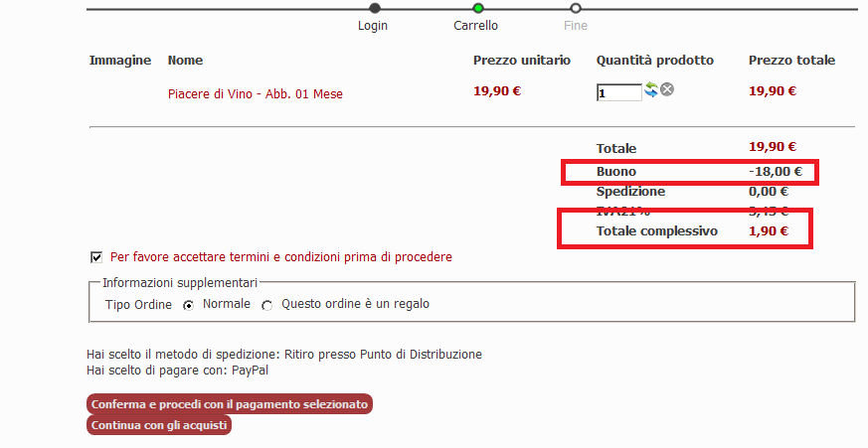Click the Login step circle
This screenshot has width=868, height=448.
(x=375, y=8)
